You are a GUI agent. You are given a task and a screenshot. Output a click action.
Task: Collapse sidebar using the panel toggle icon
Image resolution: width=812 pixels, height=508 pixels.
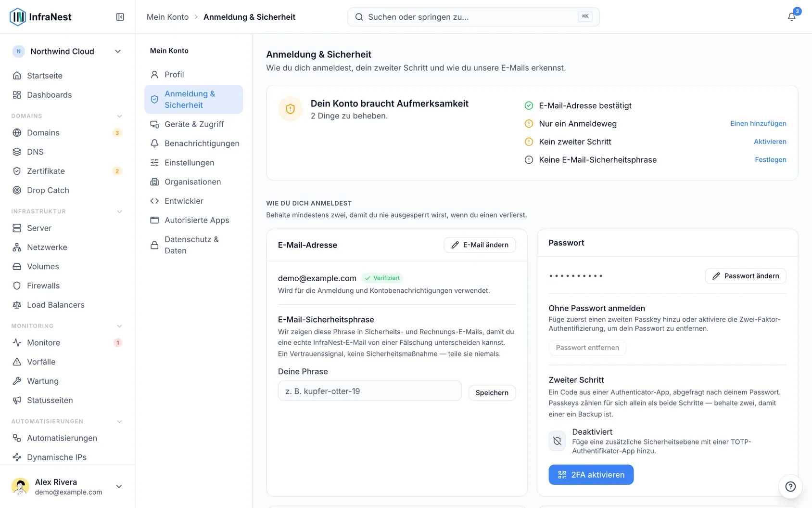(120, 17)
